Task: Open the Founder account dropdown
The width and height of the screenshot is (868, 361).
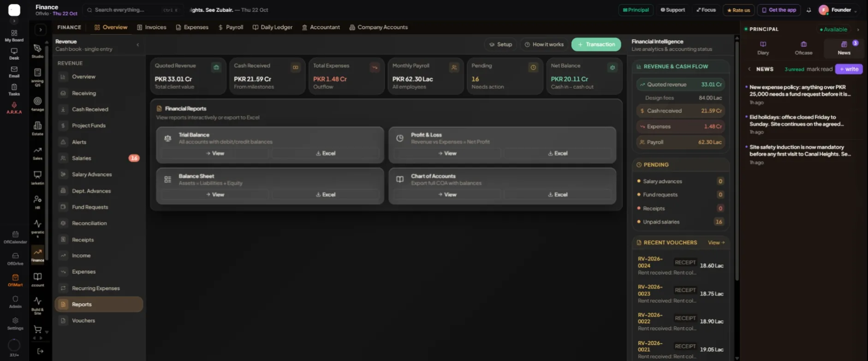Action: coord(838,10)
